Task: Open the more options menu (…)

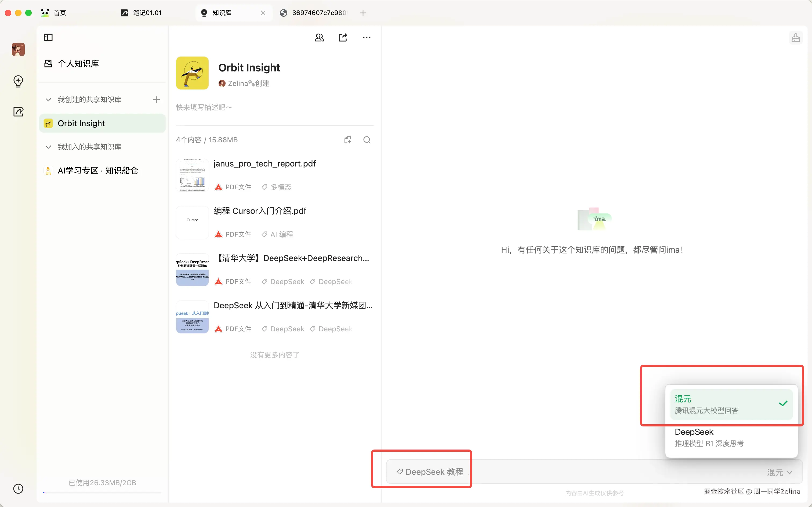Action: (366, 37)
